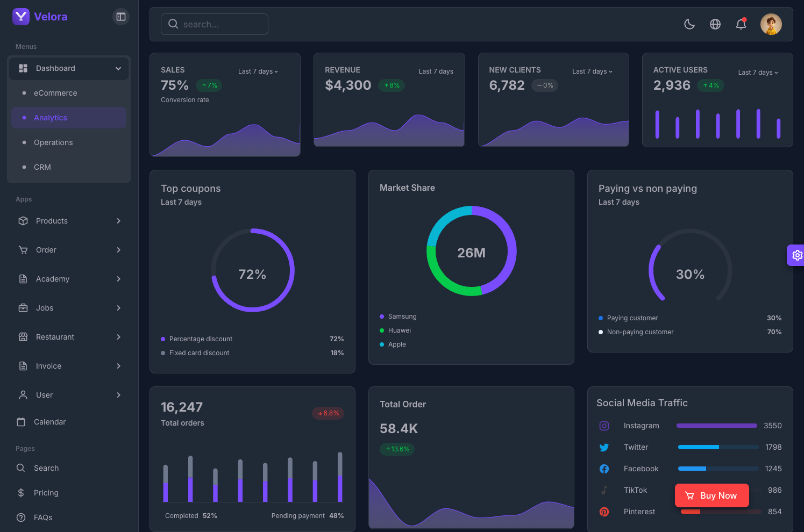
Task: Toggle the sidebar collapse button
Action: point(121,17)
